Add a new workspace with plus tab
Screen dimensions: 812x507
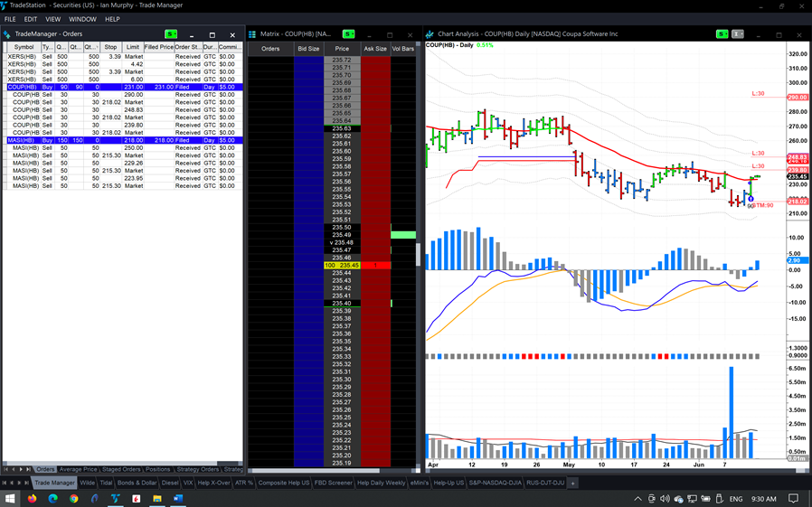click(x=572, y=483)
